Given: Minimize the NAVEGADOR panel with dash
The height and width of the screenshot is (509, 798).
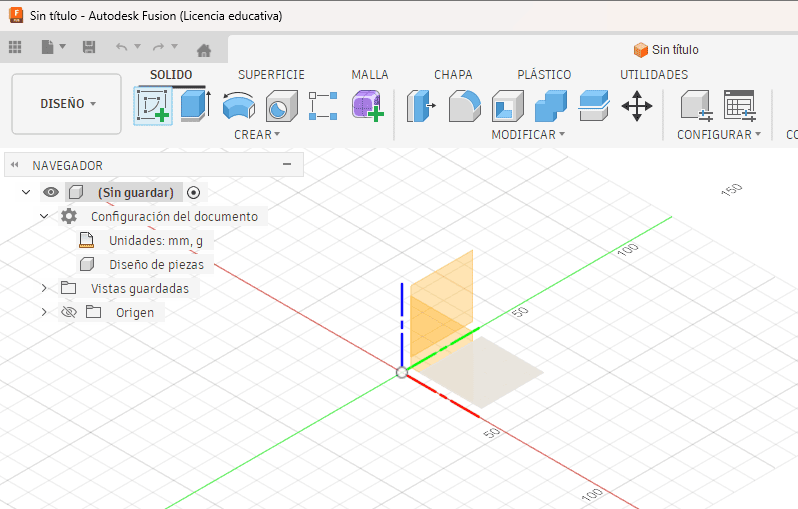Looking at the screenshot, I should tap(287, 164).
